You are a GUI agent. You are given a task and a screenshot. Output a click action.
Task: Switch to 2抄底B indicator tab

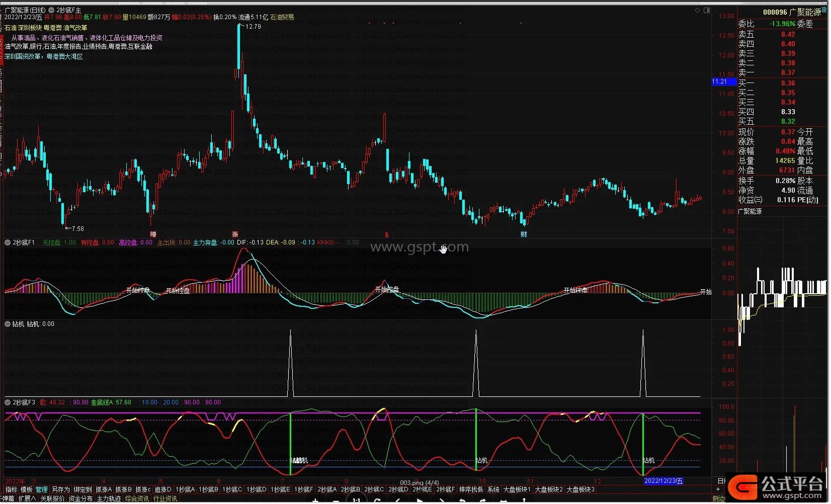pos(351,490)
